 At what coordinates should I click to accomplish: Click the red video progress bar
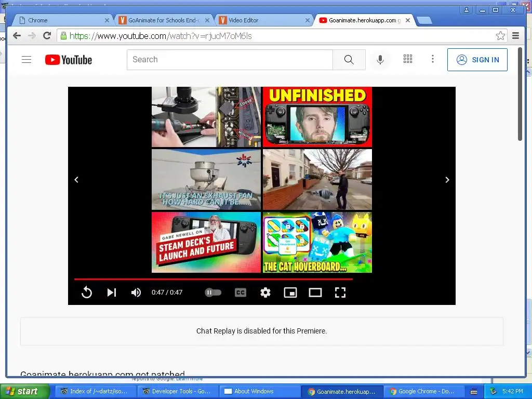[x=214, y=279]
